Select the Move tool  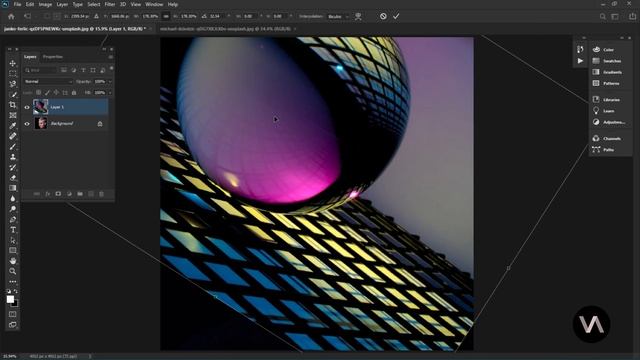[x=13, y=63]
